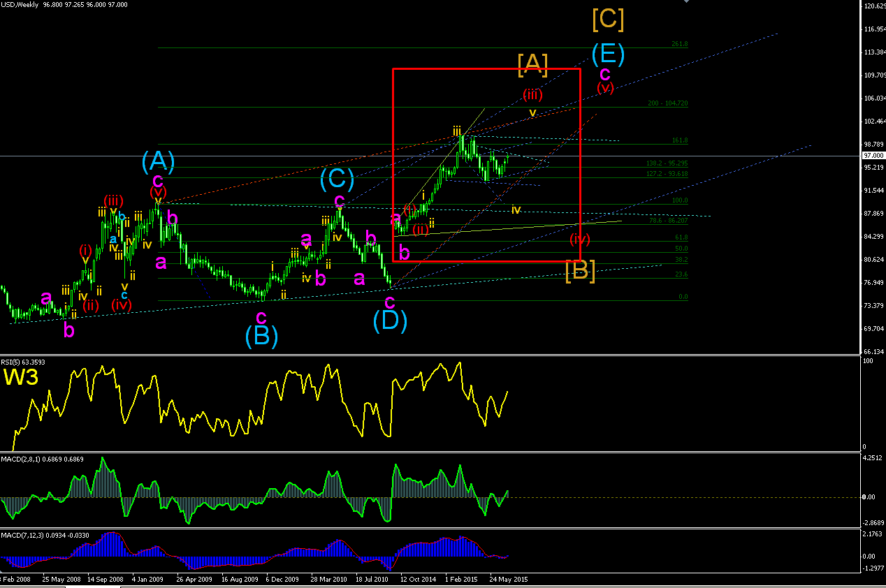886x588 pixels.
Task: Click the RSI scale value 100
Action: click(869, 361)
